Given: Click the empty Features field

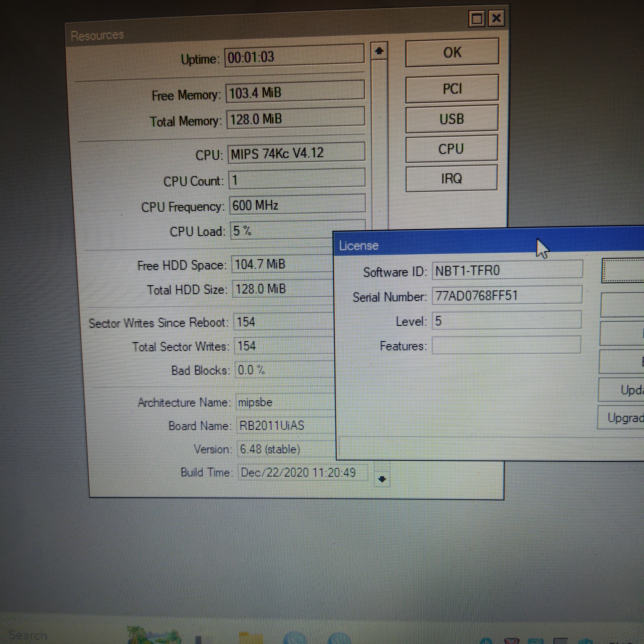Looking at the screenshot, I should [x=506, y=345].
